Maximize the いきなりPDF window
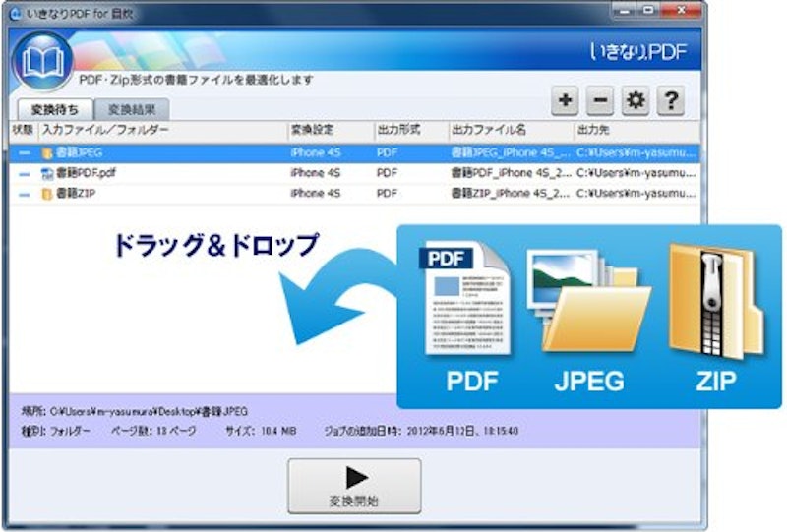This screenshot has height=532, width=787. [648, 11]
